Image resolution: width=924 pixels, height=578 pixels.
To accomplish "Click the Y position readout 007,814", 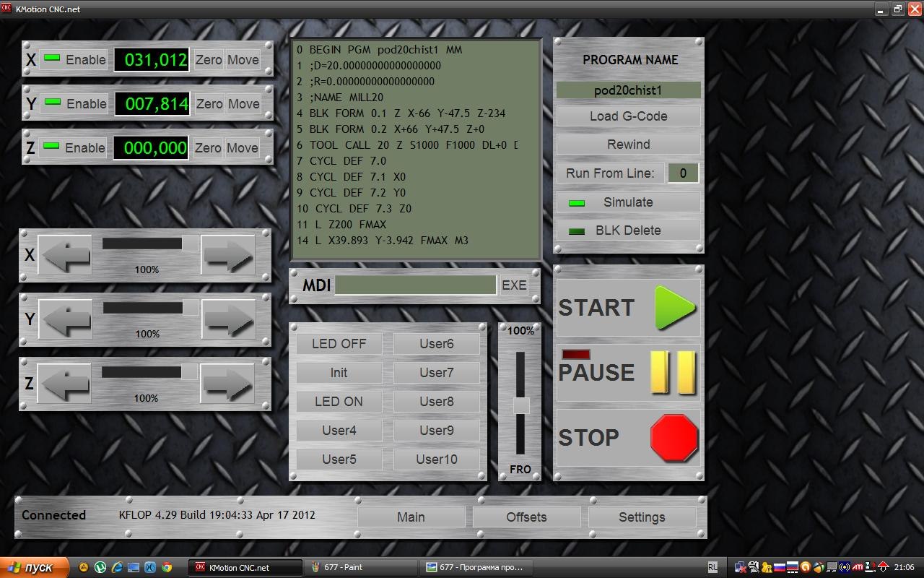I will point(152,104).
